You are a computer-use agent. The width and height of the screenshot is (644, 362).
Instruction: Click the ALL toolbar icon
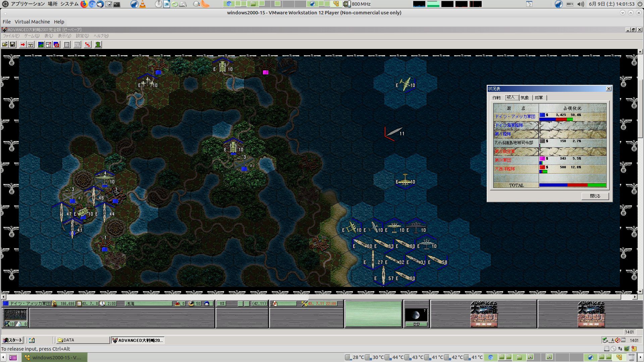point(77,45)
